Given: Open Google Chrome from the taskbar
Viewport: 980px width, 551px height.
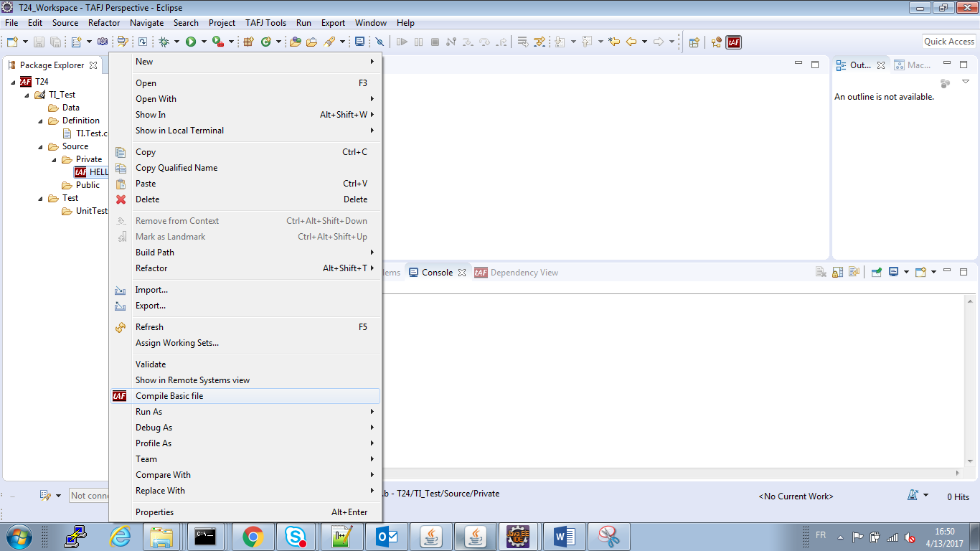Looking at the screenshot, I should (x=252, y=536).
